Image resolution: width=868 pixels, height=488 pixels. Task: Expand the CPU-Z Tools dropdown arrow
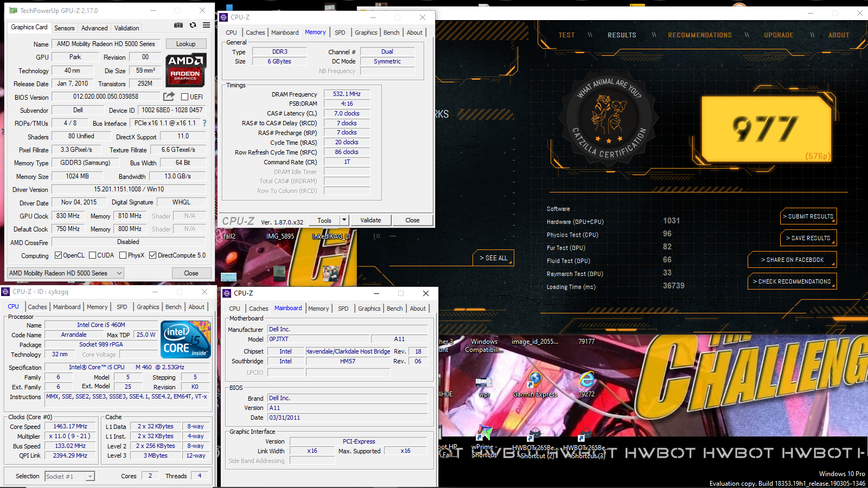point(344,220)
